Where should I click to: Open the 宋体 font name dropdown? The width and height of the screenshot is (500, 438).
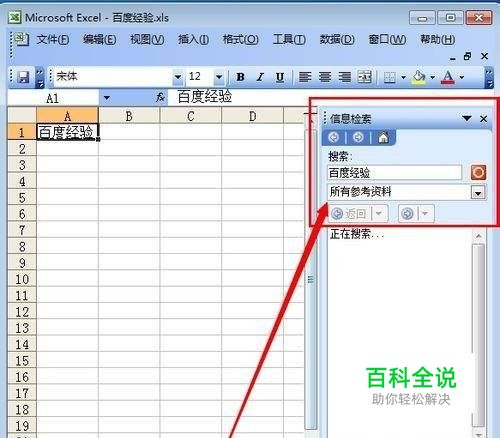(x=178, y=77)
